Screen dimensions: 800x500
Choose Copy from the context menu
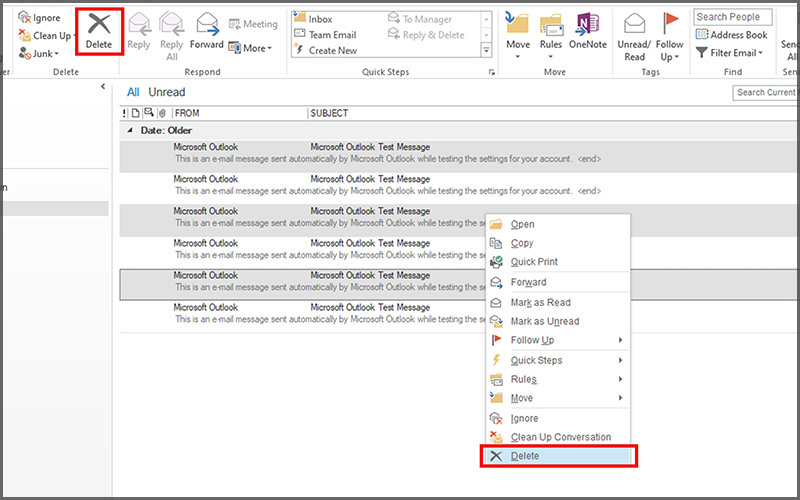click(x=558, y=243)
